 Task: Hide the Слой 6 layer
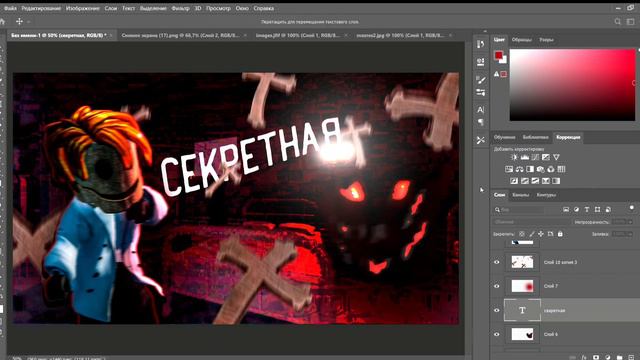pos(497,334)
